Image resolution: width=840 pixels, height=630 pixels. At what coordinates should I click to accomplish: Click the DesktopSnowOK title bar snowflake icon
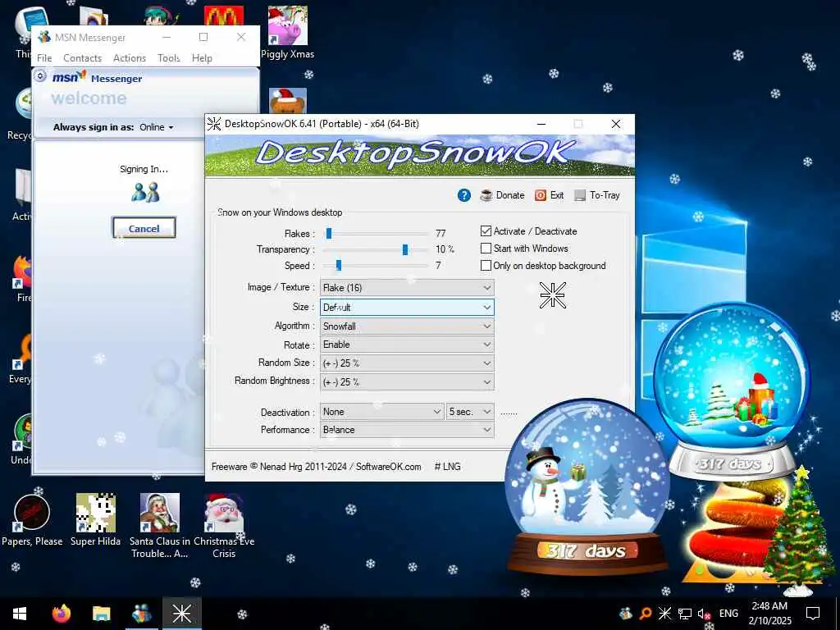214,124
